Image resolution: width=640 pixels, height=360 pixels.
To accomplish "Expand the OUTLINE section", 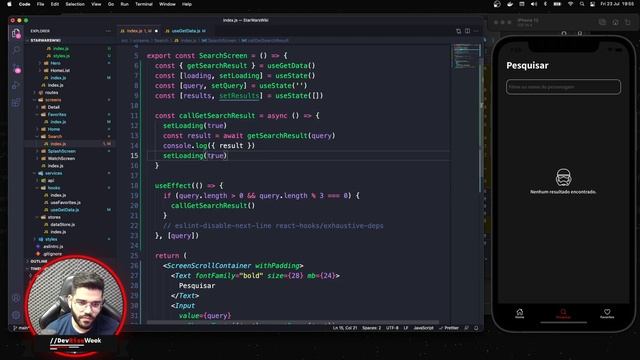I will tap(39, 261).
